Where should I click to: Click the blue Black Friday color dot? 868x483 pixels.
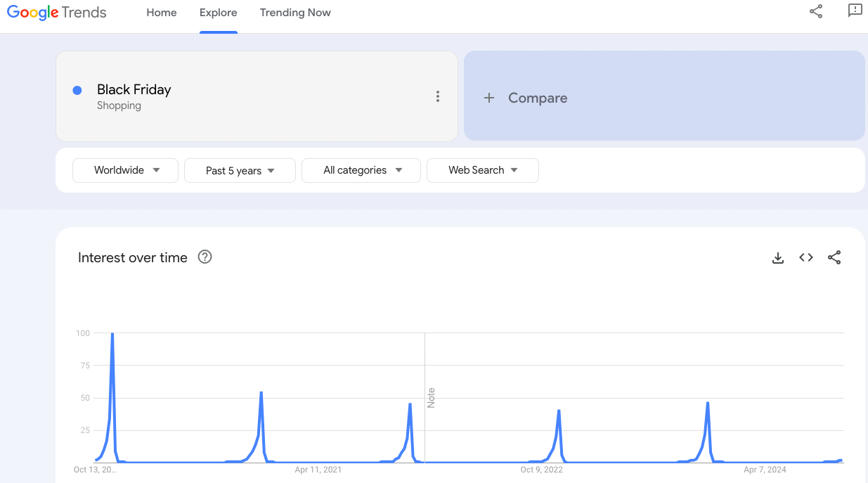(77, 90)
